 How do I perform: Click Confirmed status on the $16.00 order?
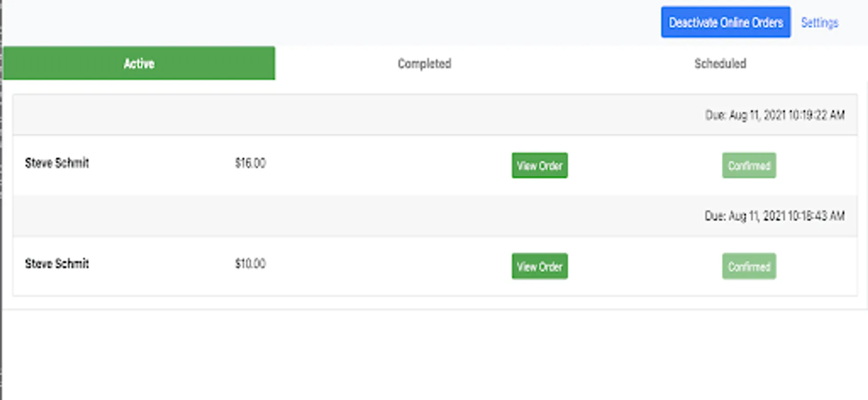[x=749, y=166]
